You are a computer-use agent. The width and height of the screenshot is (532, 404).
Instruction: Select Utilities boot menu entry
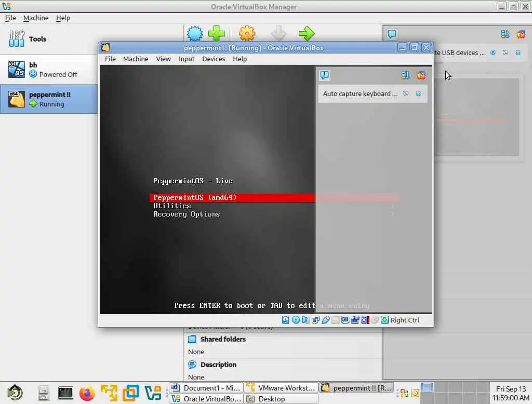point(172,206)
